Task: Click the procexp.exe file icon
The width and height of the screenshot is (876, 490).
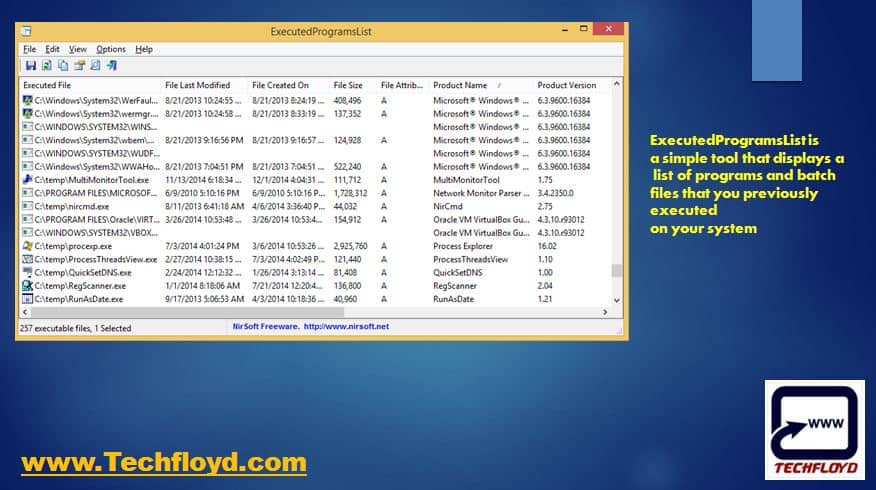Action: tap(27, 246)
